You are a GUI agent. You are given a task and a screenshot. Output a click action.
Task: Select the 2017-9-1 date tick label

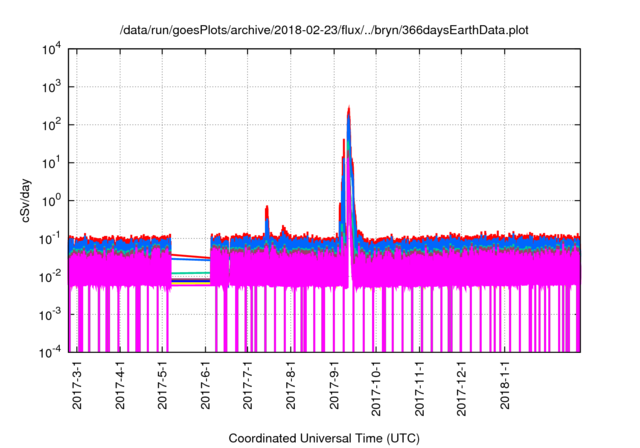point(334,385)
